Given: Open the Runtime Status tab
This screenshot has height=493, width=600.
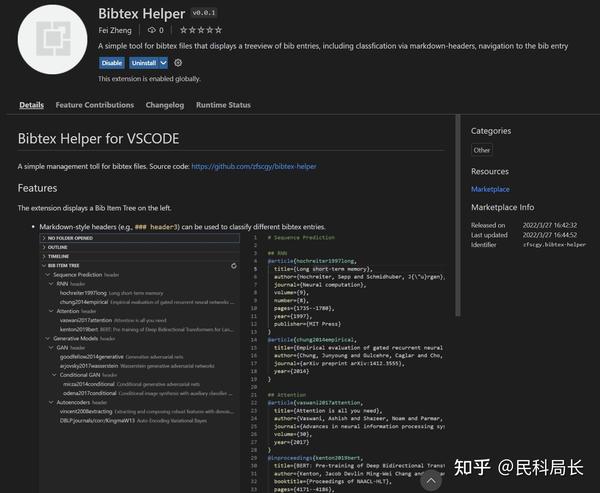Looking at the screenshot, I should (x=223, y=105).
